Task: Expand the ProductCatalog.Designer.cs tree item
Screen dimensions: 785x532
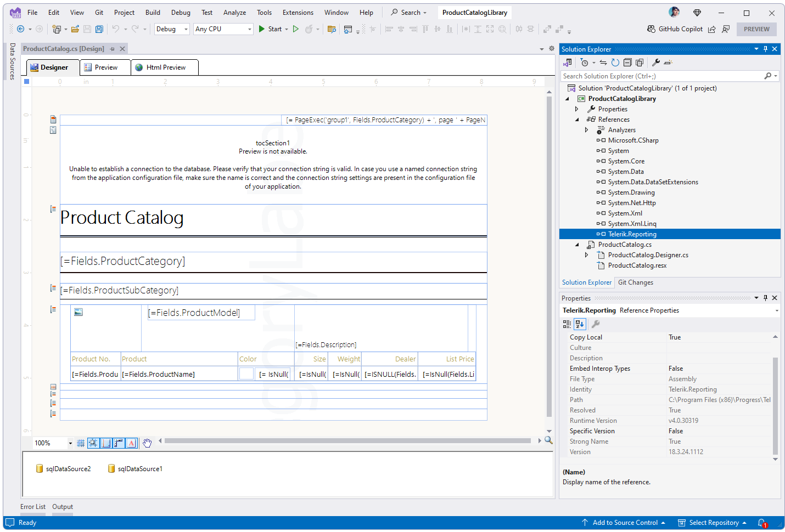Action: (586, 254)
